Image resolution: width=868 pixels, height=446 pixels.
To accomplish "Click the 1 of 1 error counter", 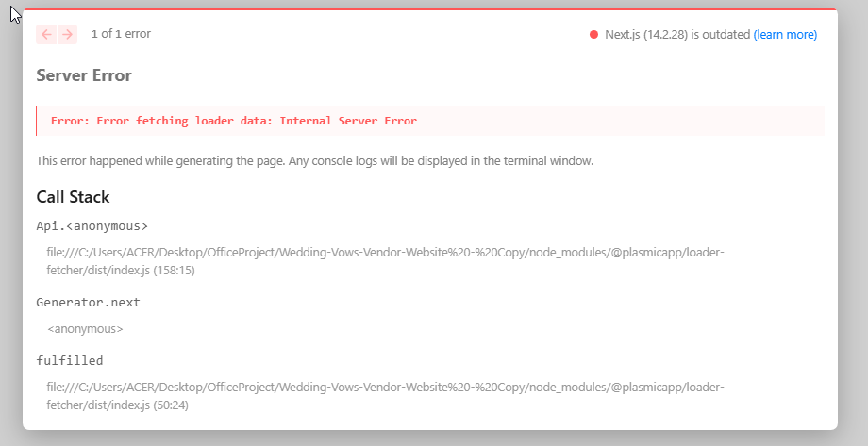I will [x=121, y=34].
